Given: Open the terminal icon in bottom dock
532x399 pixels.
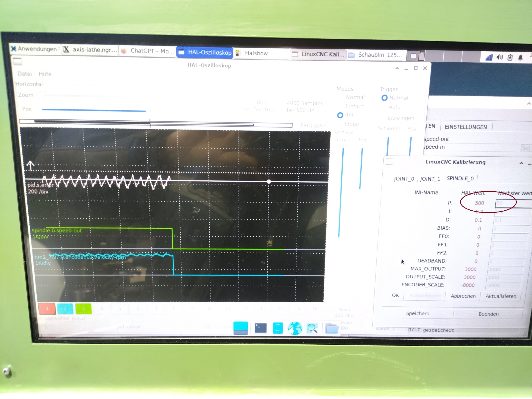Looking at the screenshot, I should click(x=261, y=328).
